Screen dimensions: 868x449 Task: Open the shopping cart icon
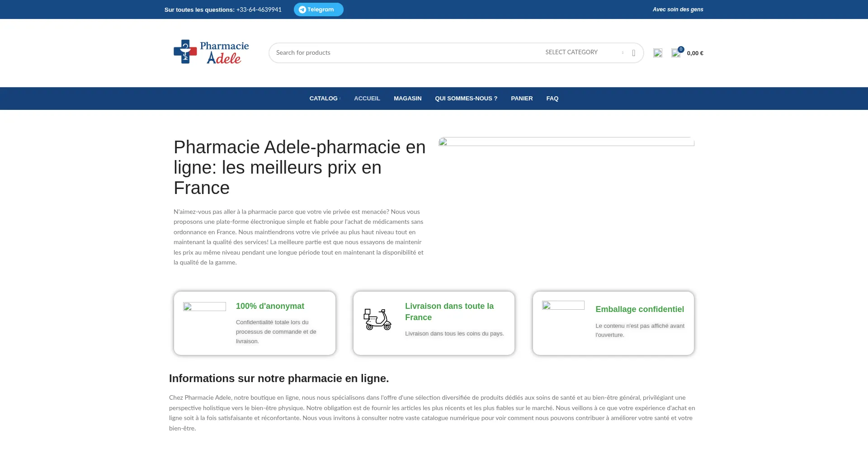[x=676, y=53]
